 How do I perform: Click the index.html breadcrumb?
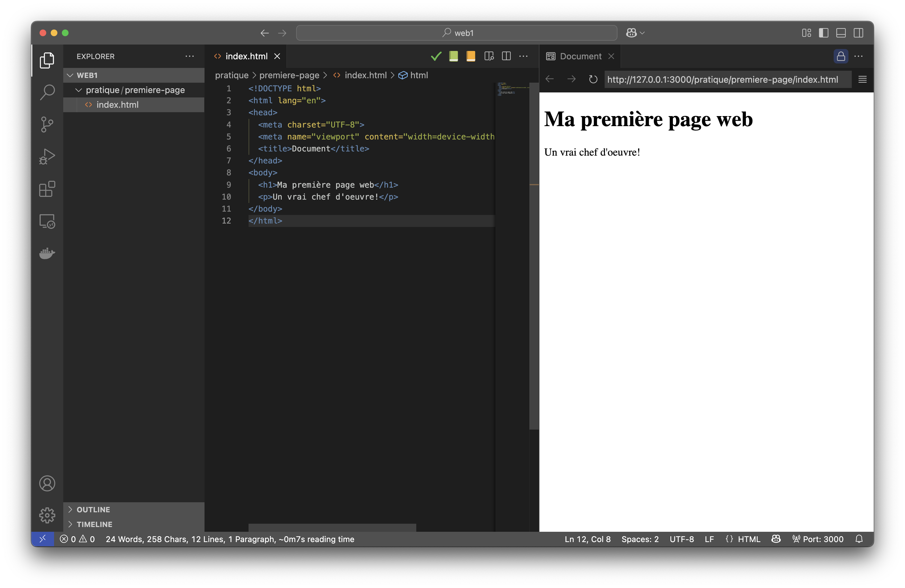pos(360,75)
